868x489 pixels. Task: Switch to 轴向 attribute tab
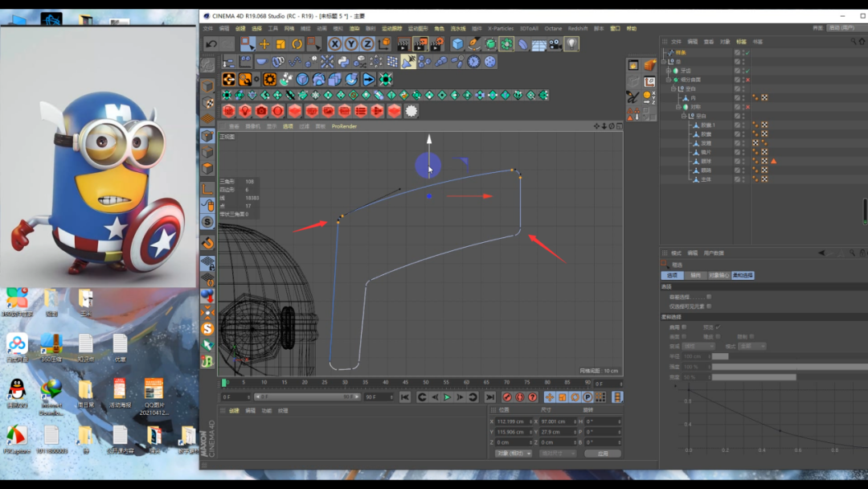pyautogui.click(x=695, y=275)
